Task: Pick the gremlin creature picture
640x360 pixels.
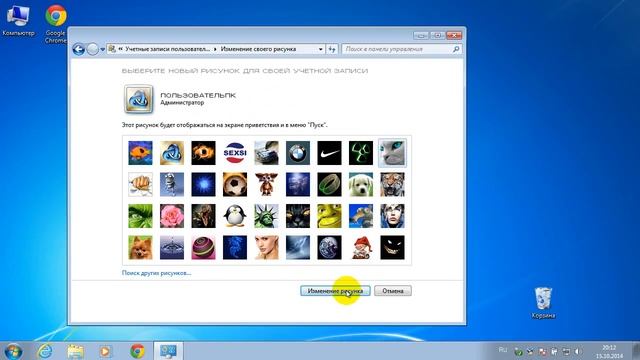Action: pos(266,184)
